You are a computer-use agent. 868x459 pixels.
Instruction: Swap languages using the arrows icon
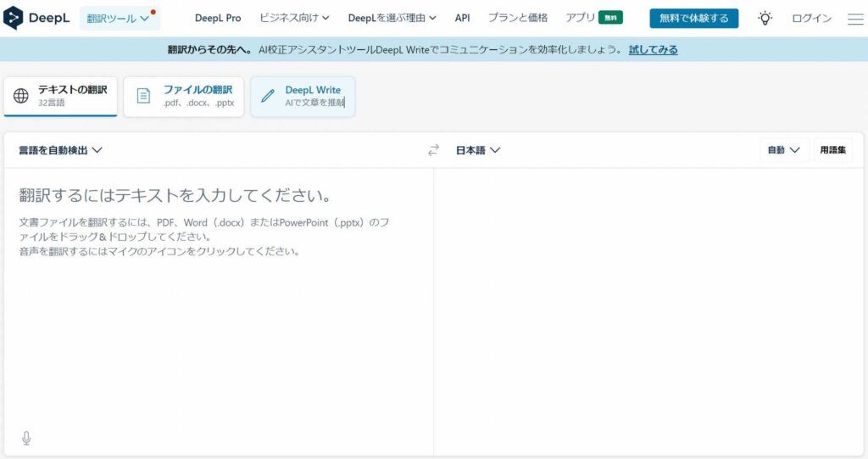pyautogui.click(x=433, y=150)
